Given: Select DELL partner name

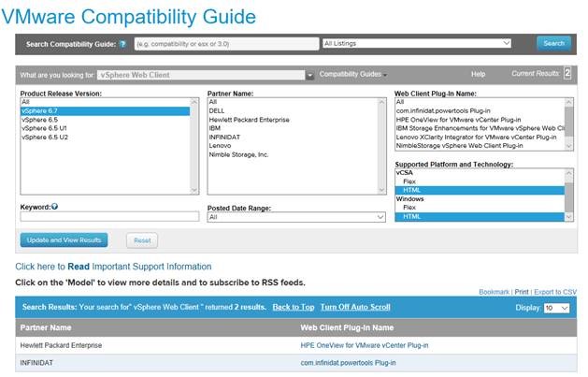Looking at the screenshot, I should tap(293, 111).
